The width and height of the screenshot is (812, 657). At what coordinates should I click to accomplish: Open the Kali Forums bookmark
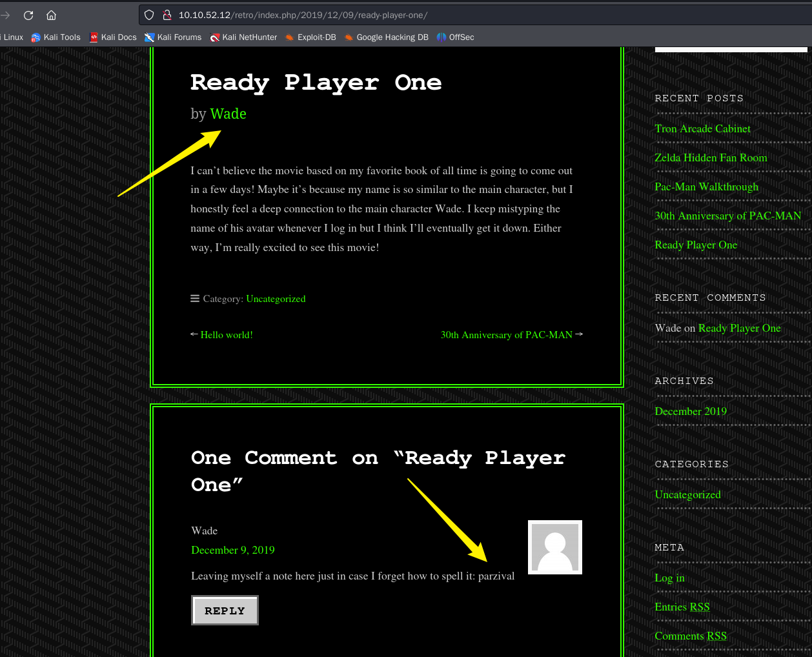[173, 37]
